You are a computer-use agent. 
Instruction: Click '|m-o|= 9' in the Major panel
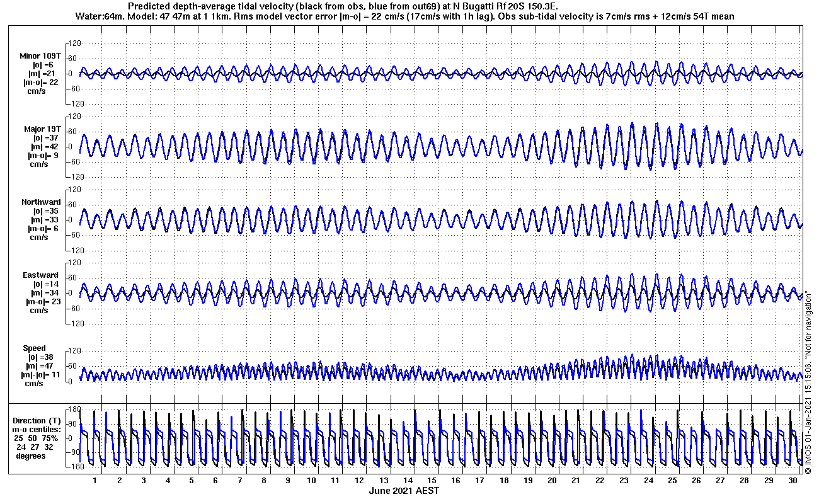(x=43, y=155)
